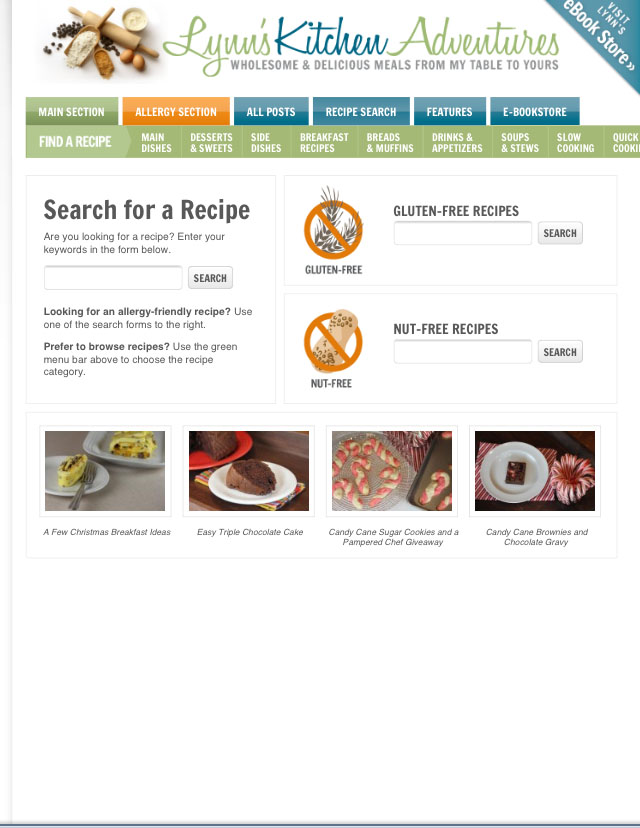Select Desserts & Sweets menu item
Screen dimensions: 640x828
tap(211, 143)
